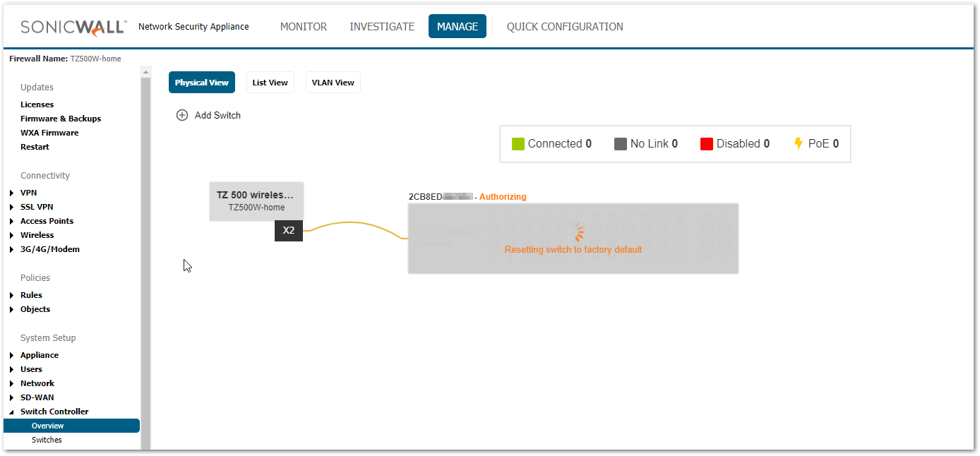Open the MONITOR menu
The height and width of the screenshot is (456, 980).
[304, 27]
